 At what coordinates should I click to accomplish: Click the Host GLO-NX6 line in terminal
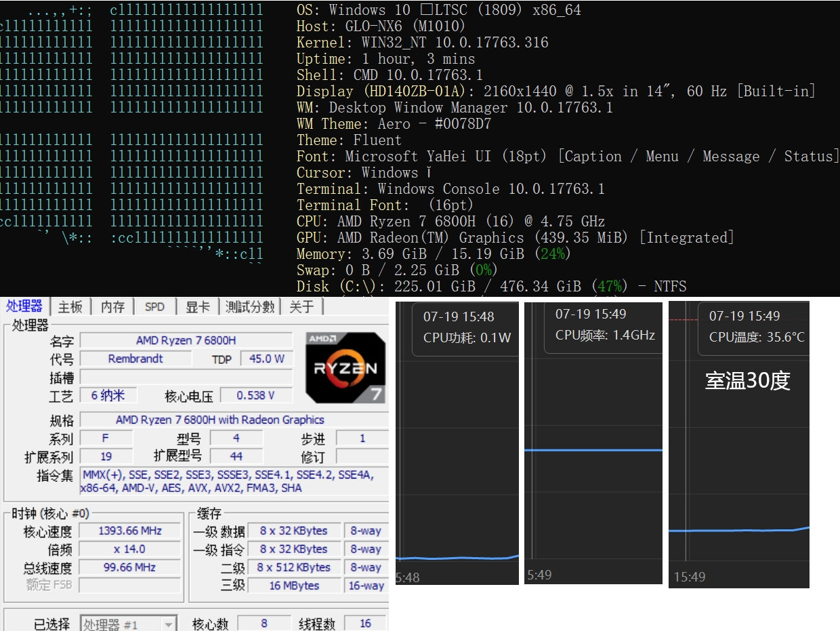pos(381,26)
